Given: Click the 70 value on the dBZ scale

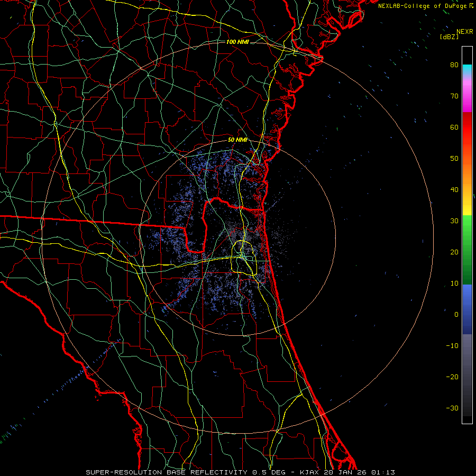Looking at the screenshot, I should [x=454, y=96].
